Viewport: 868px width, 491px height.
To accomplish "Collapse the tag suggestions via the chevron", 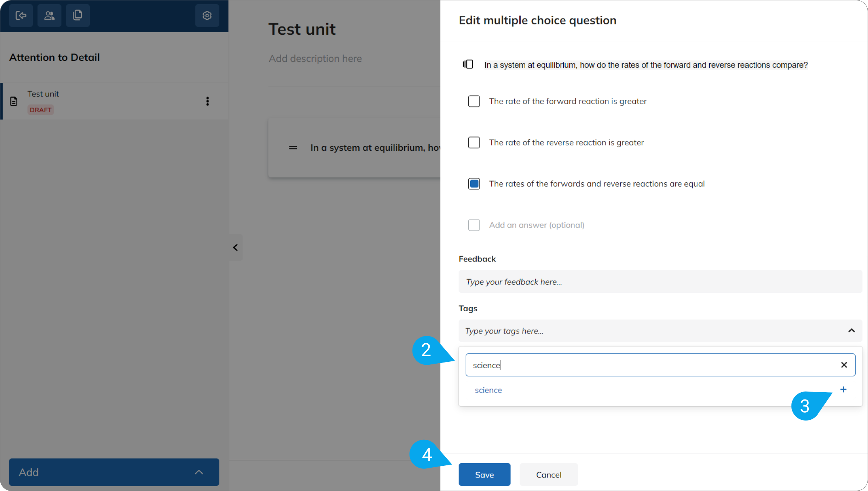I will click(x=851, y=331).
